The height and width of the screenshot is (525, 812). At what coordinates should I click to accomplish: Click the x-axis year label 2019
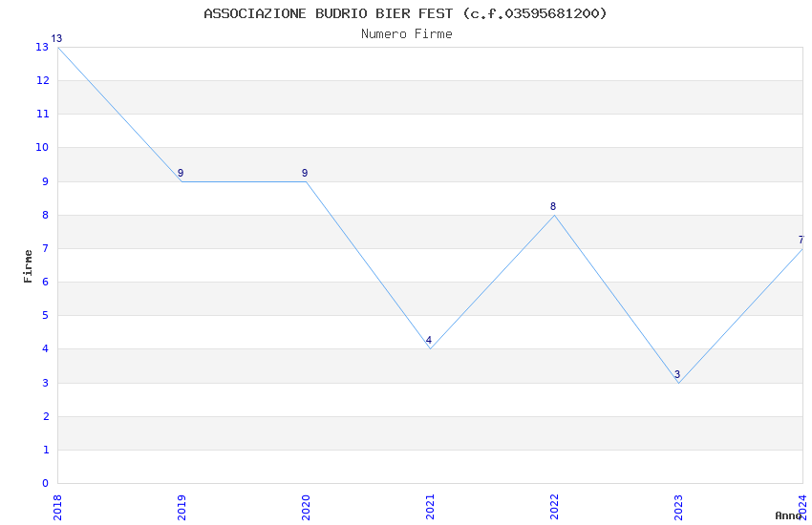[x=182, y=508]
